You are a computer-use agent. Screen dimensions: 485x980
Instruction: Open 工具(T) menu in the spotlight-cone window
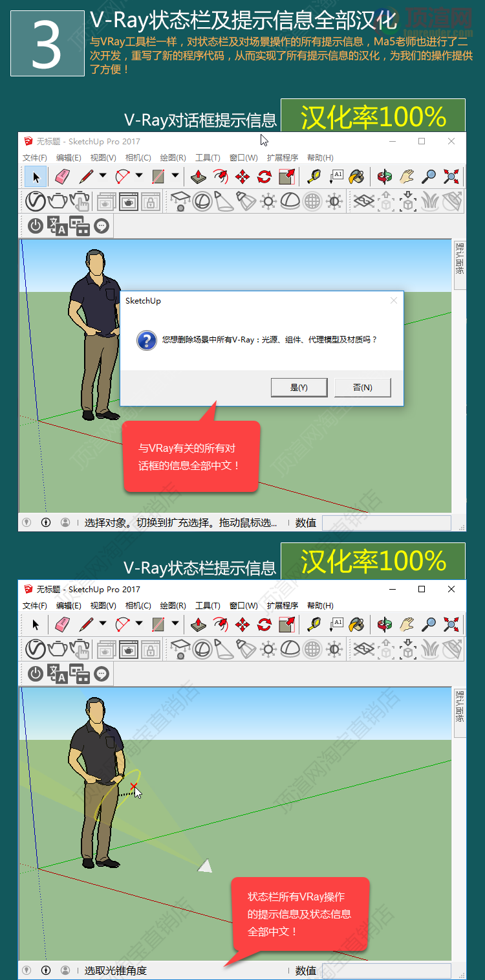coord(208,605)
